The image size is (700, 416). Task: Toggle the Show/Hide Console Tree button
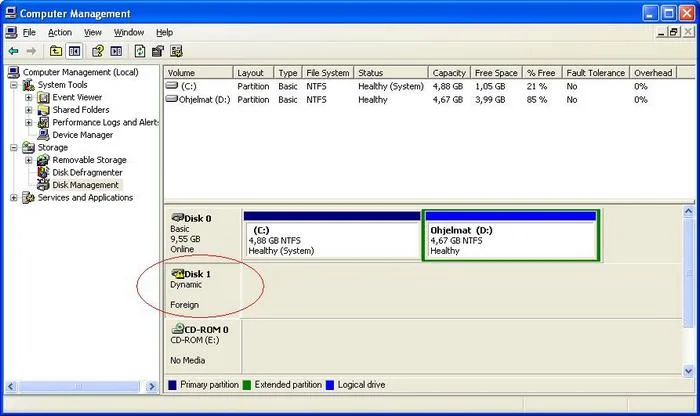coord(75,51)
